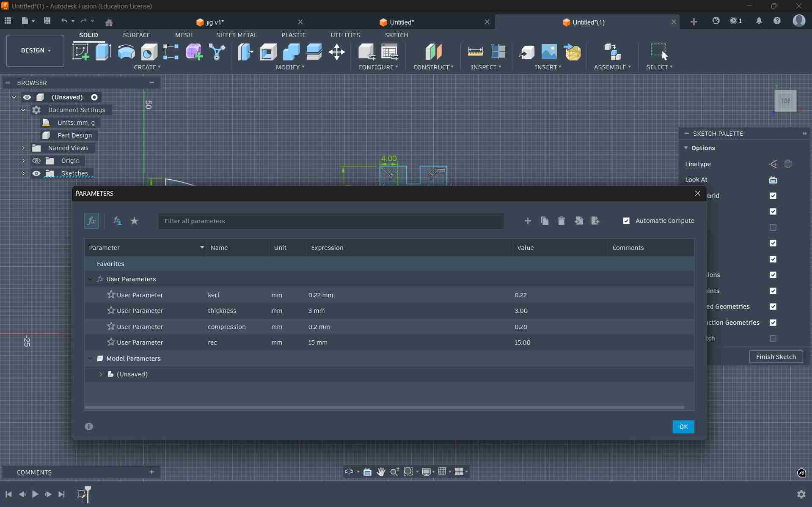812x507 pixels.
Task: Activate the window Select tool
Action: click(x=659, y=52)
